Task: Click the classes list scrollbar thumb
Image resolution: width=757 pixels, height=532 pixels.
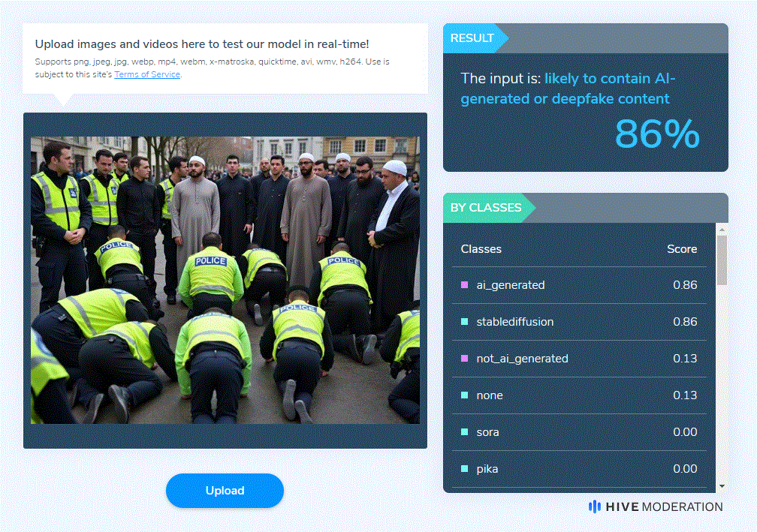Action: coord(722,260)
